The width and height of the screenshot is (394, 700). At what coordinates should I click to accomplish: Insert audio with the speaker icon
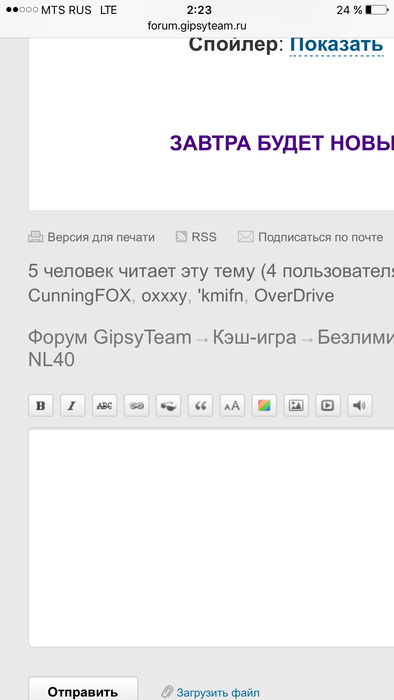[360, 405]
